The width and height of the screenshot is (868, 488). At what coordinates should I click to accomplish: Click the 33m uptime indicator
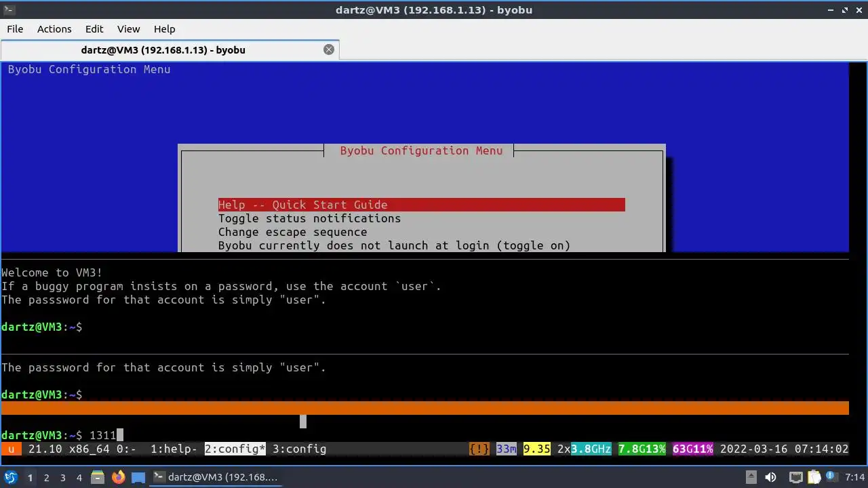click(x=506, y=449)
